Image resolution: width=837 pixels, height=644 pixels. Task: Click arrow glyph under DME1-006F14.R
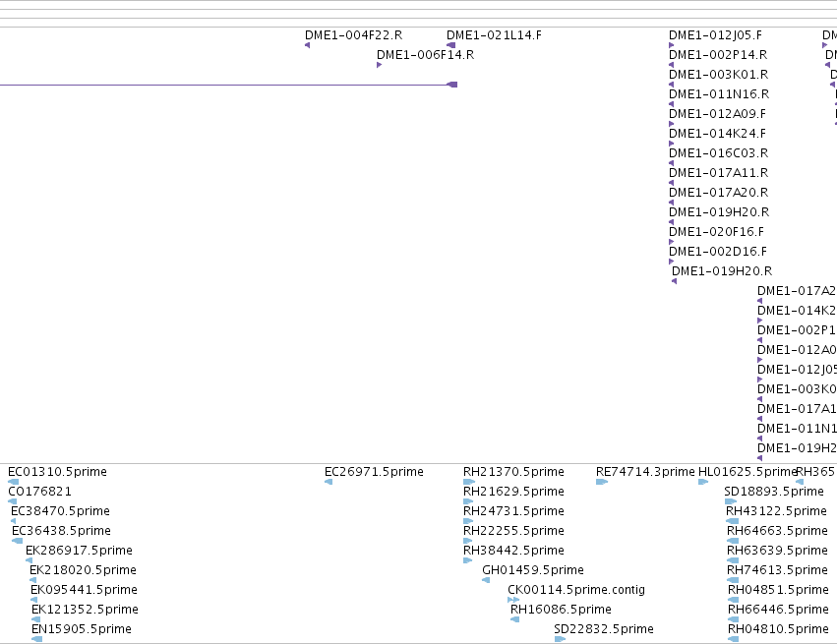click(379, 65)
